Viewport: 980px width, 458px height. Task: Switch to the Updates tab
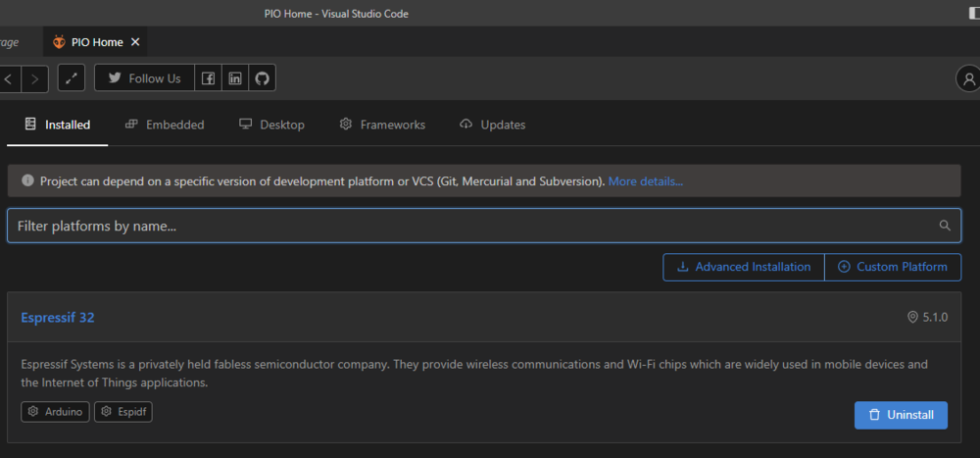(x=493, y=125)
